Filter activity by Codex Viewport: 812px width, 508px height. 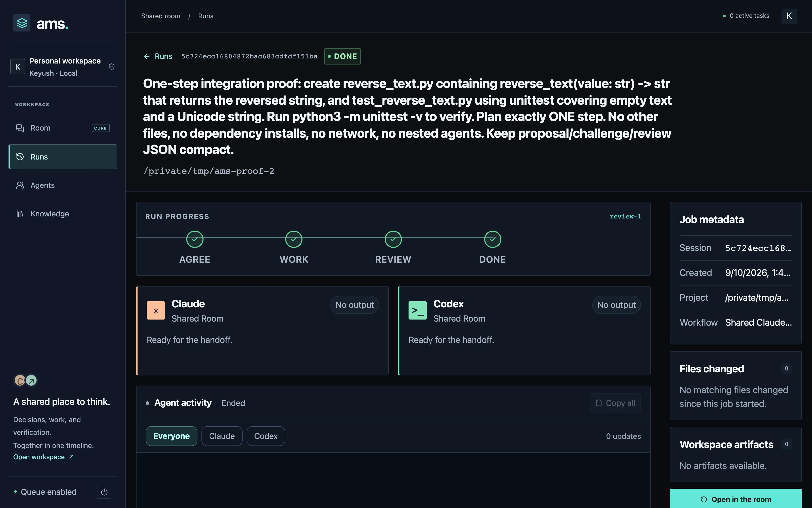(266, 436)
